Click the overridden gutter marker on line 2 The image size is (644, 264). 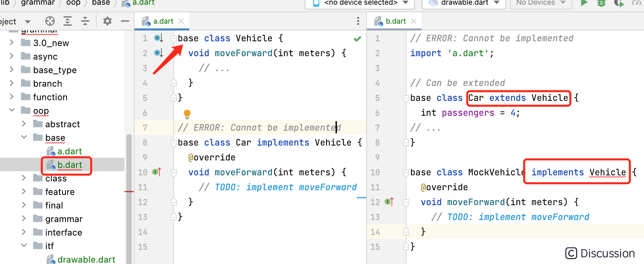(x=158, y=53)
